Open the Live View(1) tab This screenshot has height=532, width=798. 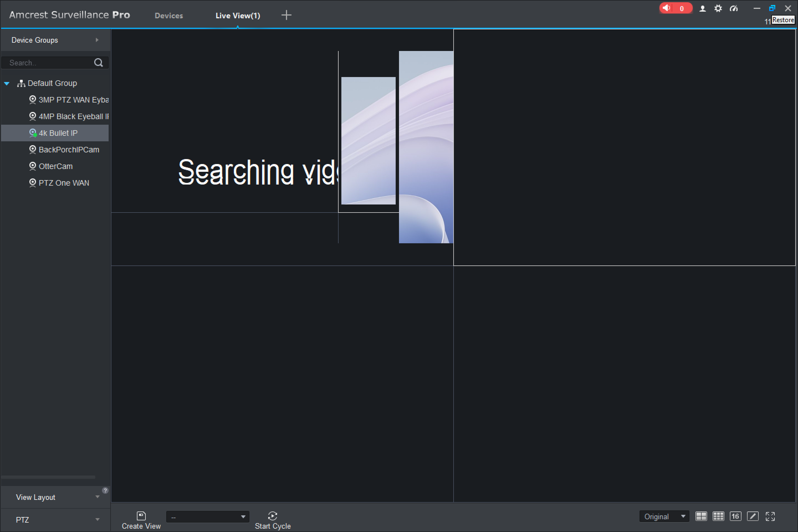pos(237,16)
